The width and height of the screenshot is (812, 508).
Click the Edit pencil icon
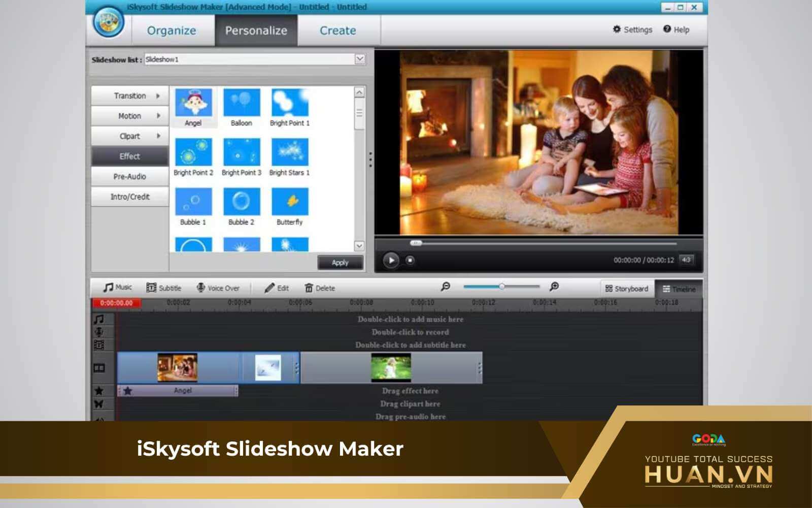pyautogui.click(x=269, y=288)
